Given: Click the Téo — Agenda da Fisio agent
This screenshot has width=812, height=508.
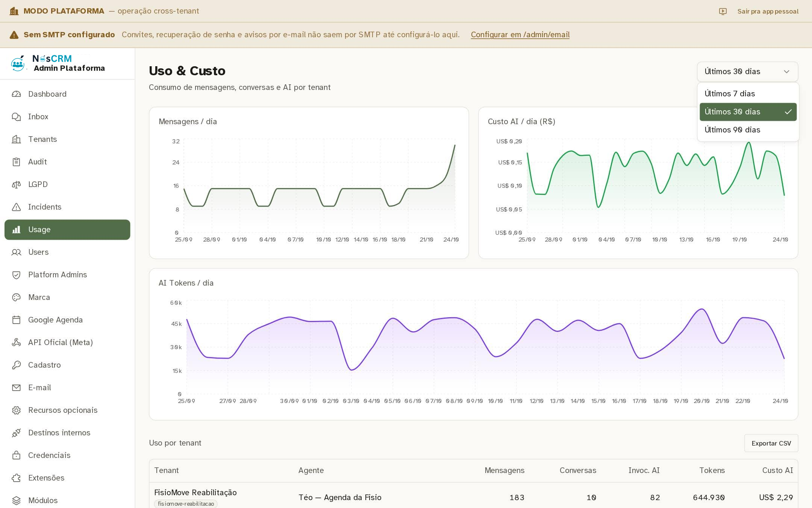Looking at the screenshot, I should (340, 497).
